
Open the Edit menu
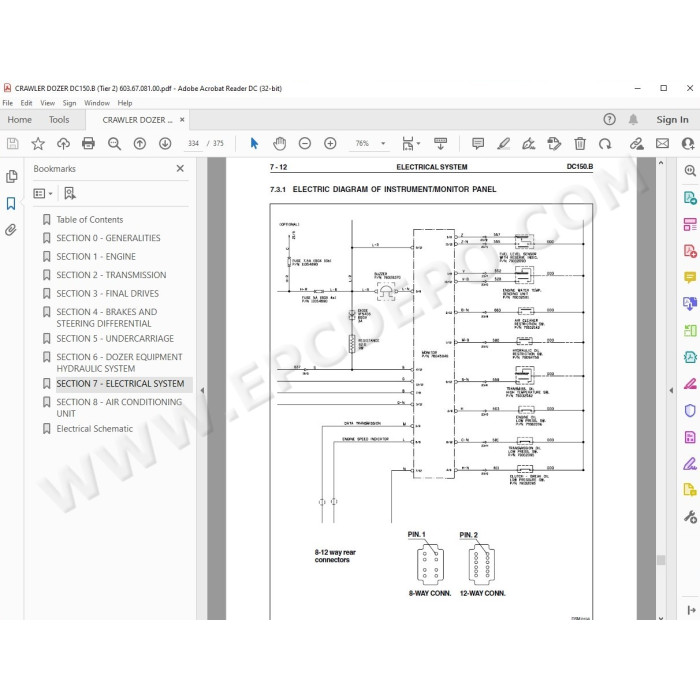(26, 103)
